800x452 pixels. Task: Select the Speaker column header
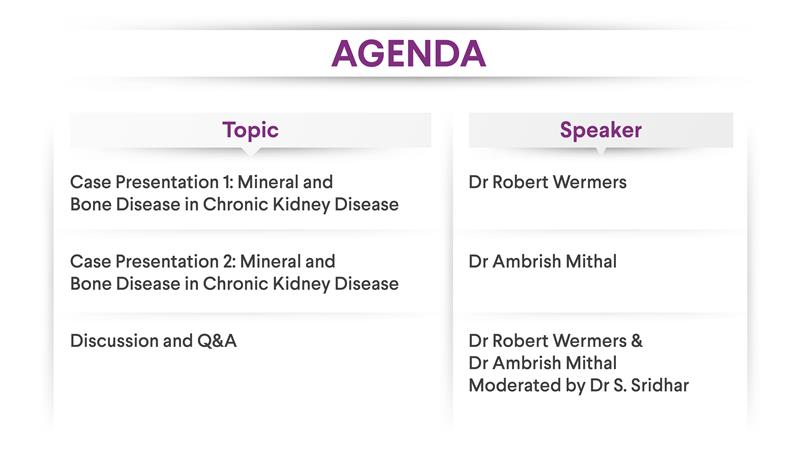point(601,130)
